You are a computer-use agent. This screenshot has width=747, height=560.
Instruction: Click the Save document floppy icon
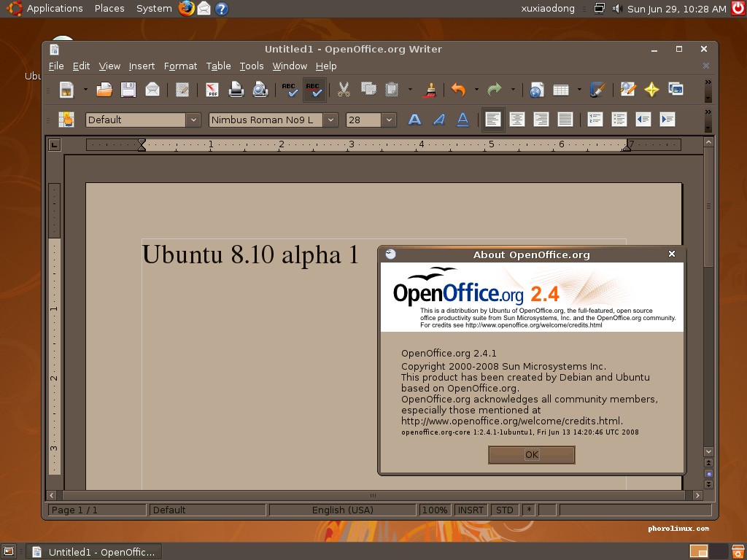[128, 90]
